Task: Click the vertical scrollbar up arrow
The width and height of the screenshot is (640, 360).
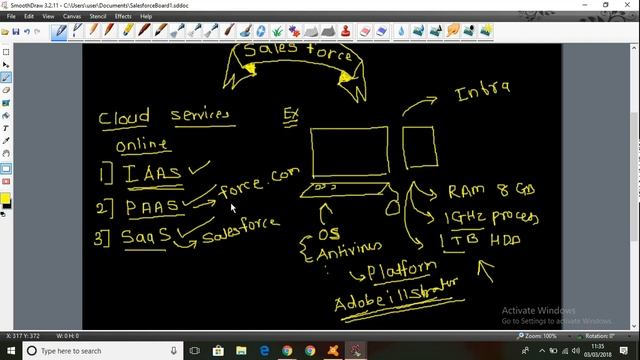Action: 634,48
